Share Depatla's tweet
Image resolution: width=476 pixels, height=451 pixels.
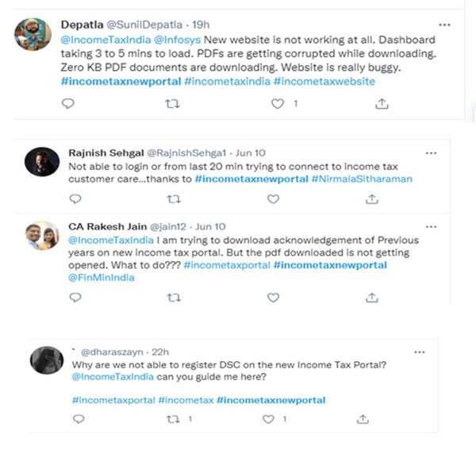click(382, 103)
